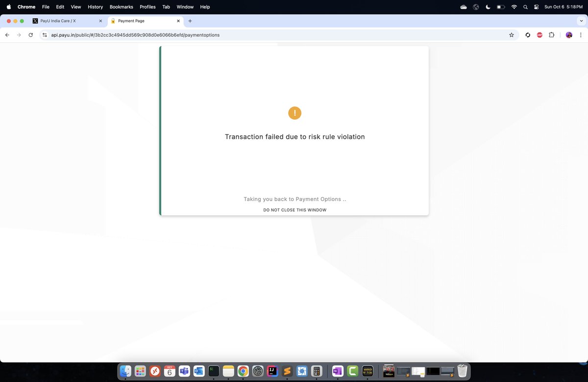View site information icon in address bar
This screenshot has height=382, width=588.
pos(45,35)
